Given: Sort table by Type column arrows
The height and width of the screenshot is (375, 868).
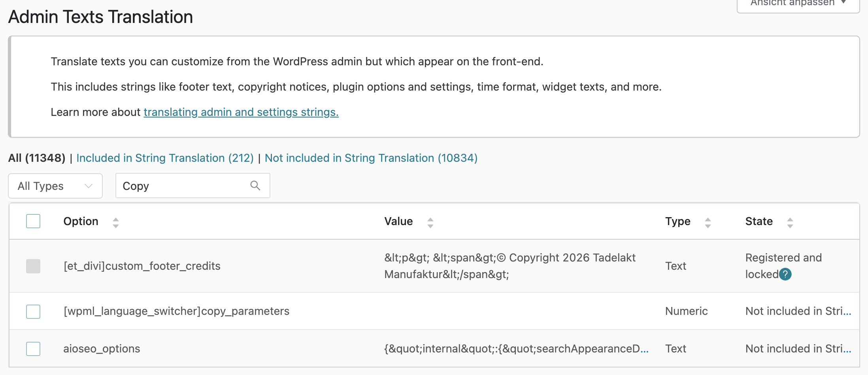Looking at the screenshot, I should point(708,222).
